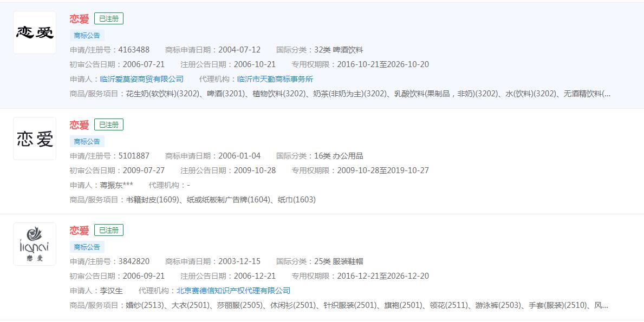Open applicant 临沂爱莫姿商贸有限公司
This screenshot has height=322, width=644.
point(142,79)
